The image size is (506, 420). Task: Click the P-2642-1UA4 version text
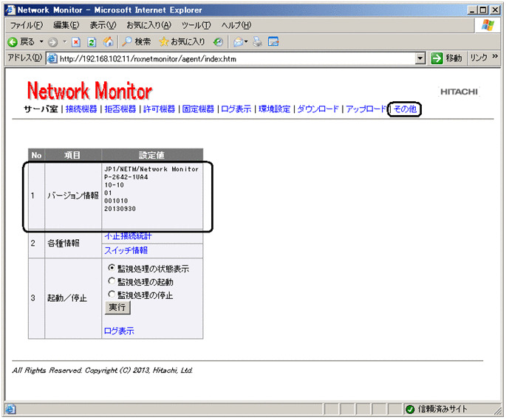[x=126, y=176]
